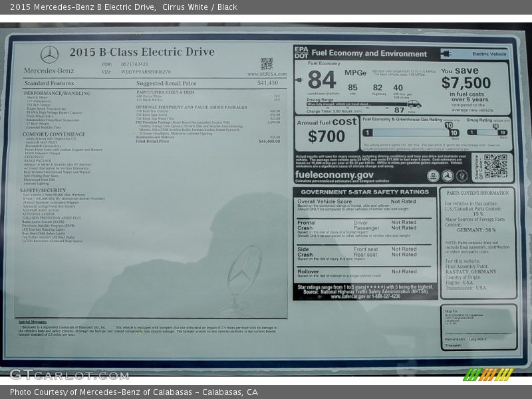The height and width of the screenshot is (399, 532).
Task: Click the 'PAINT/UPHOLSTERY & TRIM' heading
Action: (166, 92)
